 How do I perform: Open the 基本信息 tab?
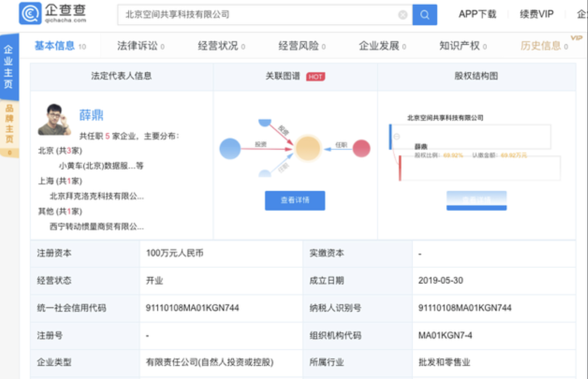coord(55,46)
